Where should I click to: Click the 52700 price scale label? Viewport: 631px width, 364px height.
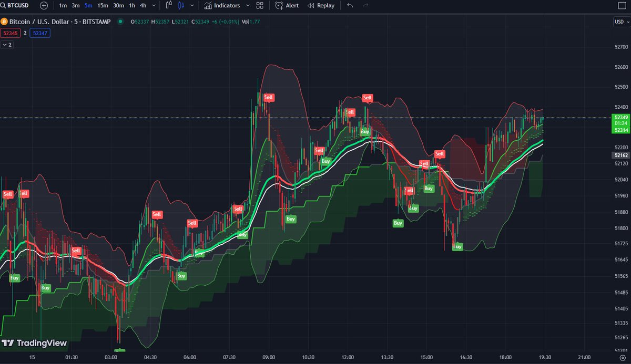620,47
